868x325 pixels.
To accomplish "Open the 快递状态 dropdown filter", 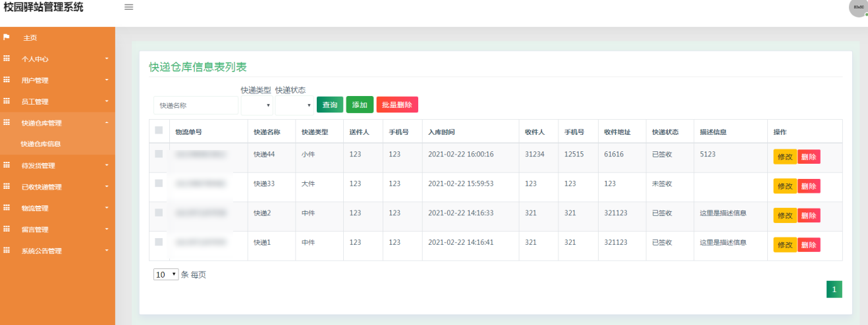I will coord(294,105).
